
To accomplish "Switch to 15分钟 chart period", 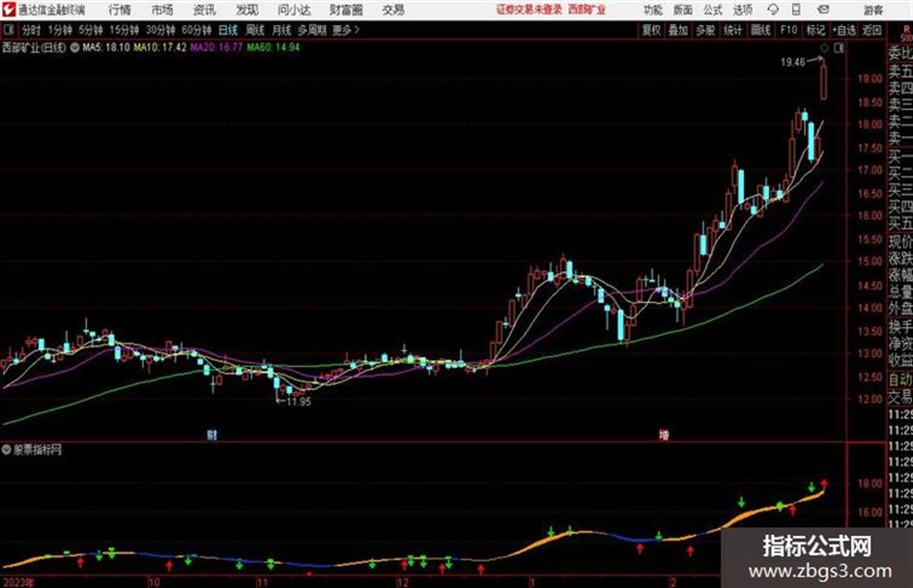I will point(124,30).
